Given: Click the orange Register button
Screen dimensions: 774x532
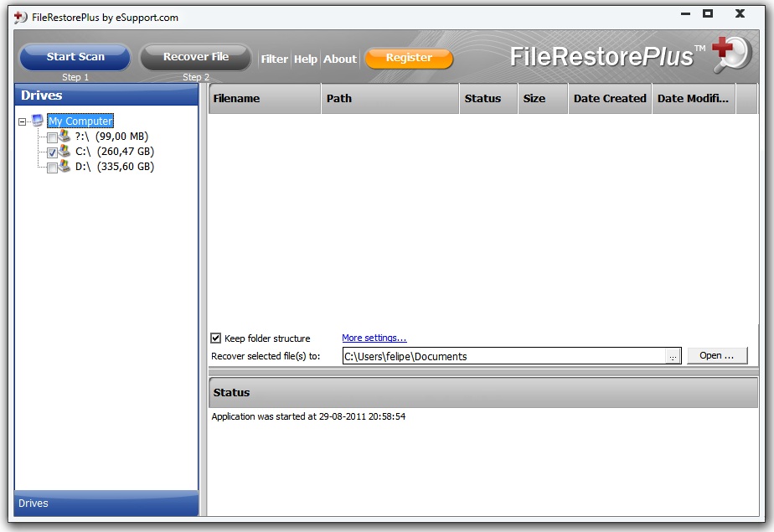Looking at the screenshot, I should coord(409,58).
